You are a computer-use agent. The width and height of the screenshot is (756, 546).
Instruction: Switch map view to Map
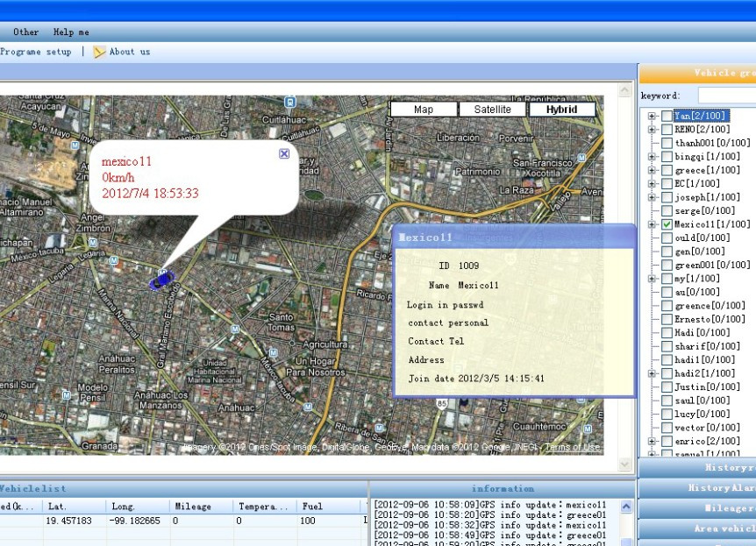(424, 110)
